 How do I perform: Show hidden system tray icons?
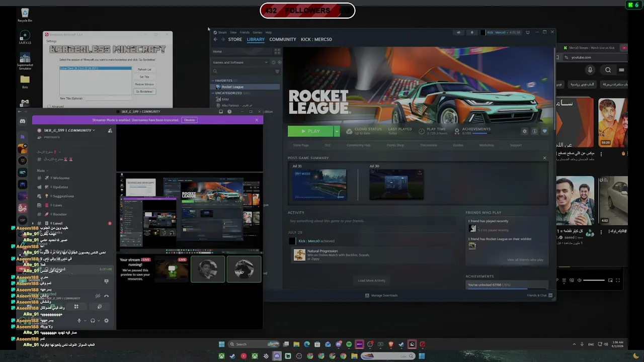574,344
